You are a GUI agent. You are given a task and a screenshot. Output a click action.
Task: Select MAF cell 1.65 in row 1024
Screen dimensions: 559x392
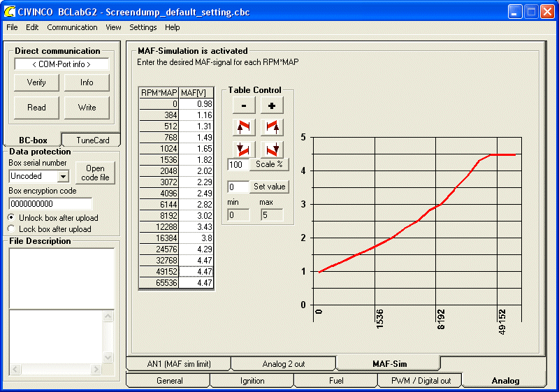pos(196,149)
